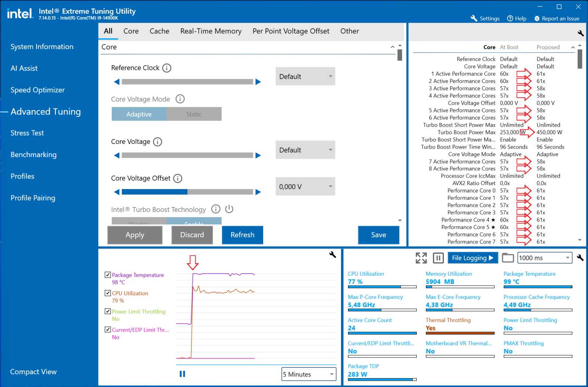Screen dimensions: 588x387
Task: Open wrench settings of the graph panel
Action: (x=333, y=255)
